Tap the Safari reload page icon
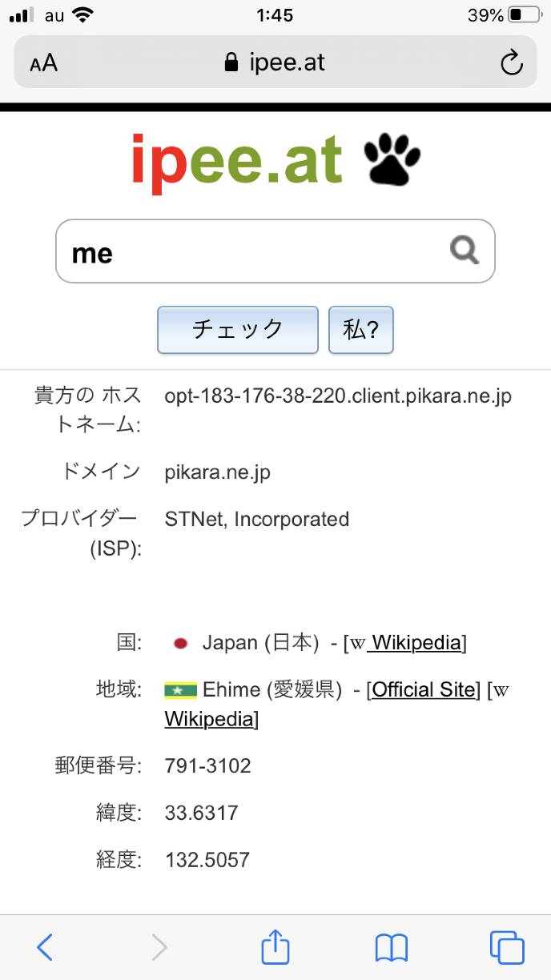Image resolution: width=551 pixels, height=980 pixels. point(511,62)
